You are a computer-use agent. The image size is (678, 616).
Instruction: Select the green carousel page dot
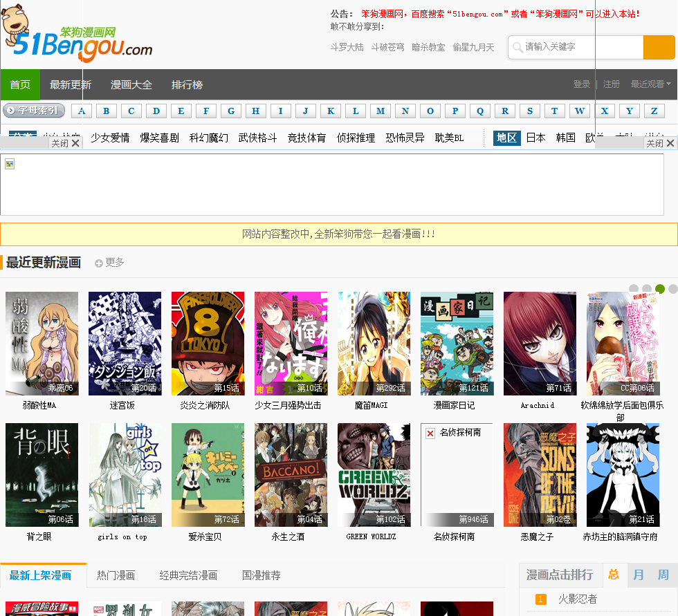(660, 288)
